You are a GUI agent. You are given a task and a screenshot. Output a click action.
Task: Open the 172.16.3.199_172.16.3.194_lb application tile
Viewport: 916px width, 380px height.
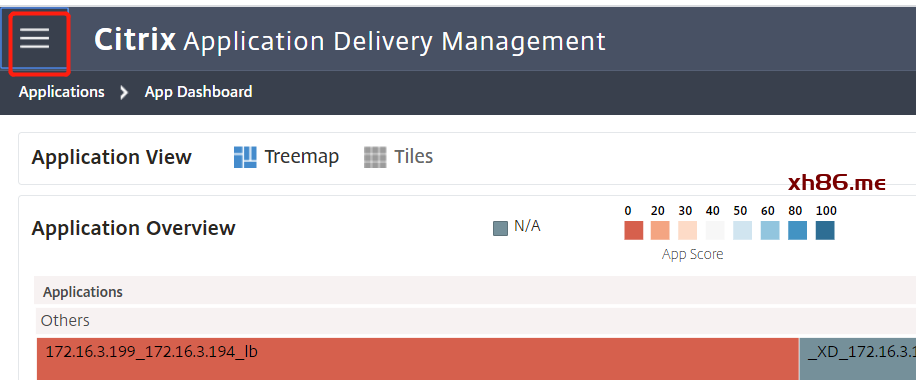(x=418, y=358)
